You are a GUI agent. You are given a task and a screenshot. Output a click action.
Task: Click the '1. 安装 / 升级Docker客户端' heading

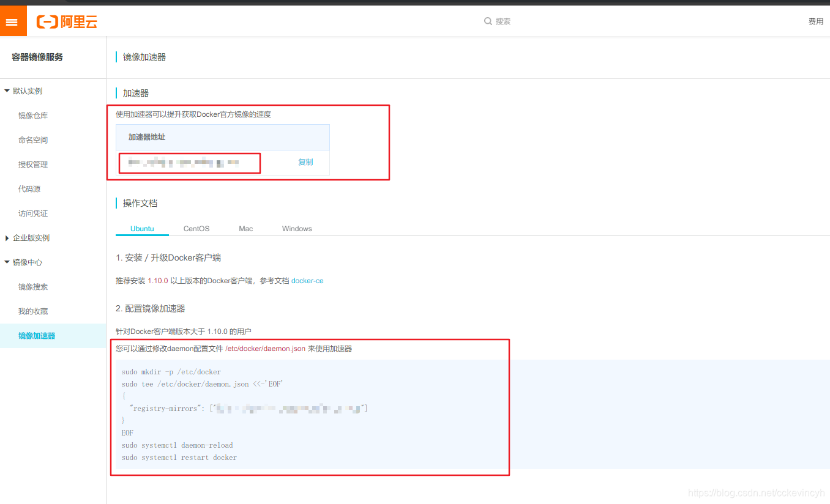point(168,258)
